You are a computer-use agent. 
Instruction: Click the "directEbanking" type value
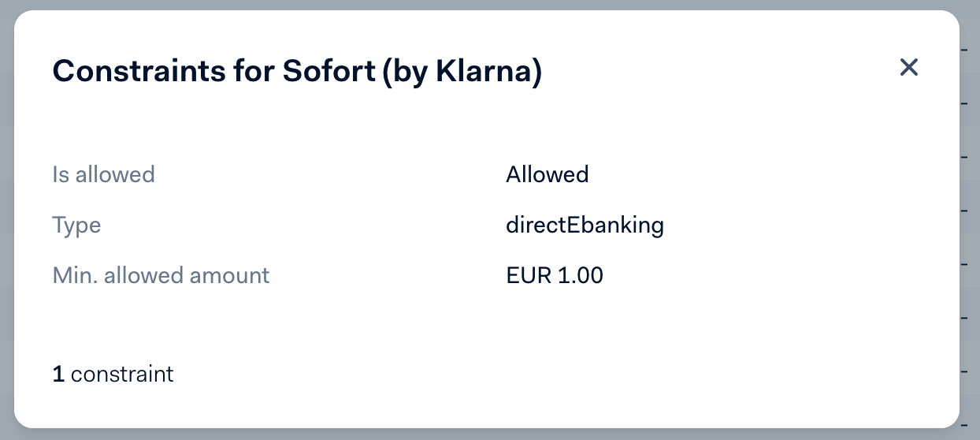[x=585, y=226]
